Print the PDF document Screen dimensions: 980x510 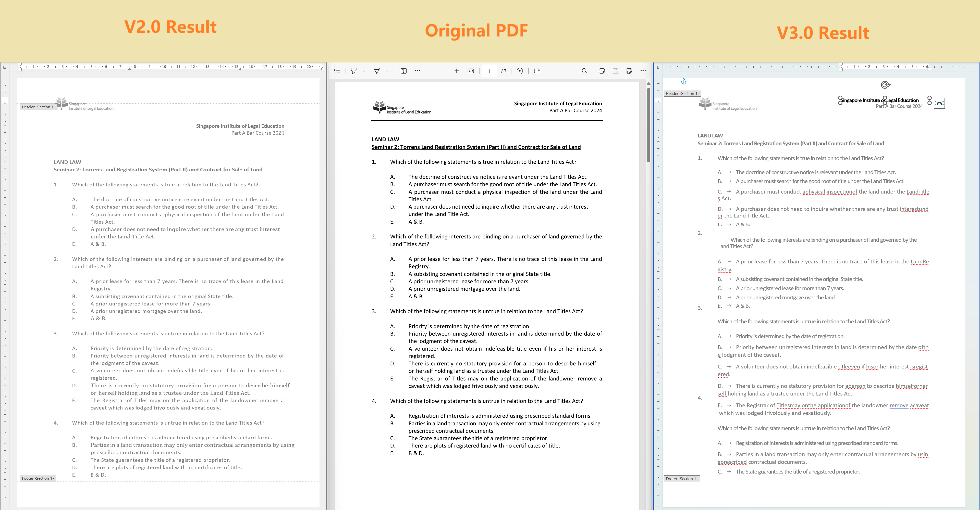(x=602, y=71)
